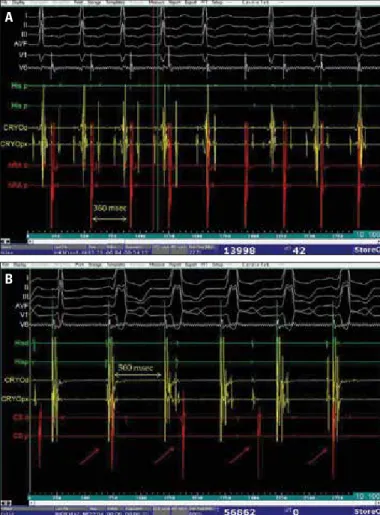Click the small icon beside panel A scrollbar

[x=6, y=241]
